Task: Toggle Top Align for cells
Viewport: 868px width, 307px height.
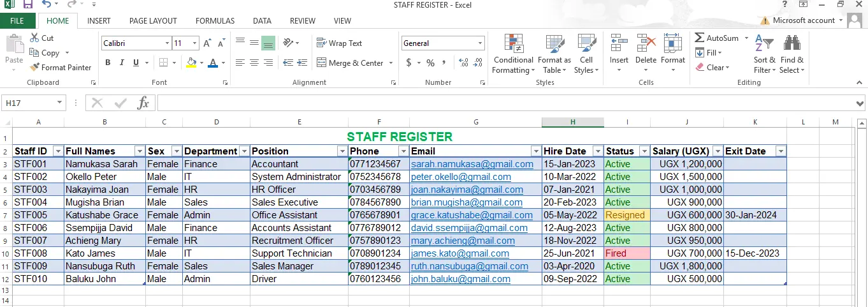Action: point(240,43)
